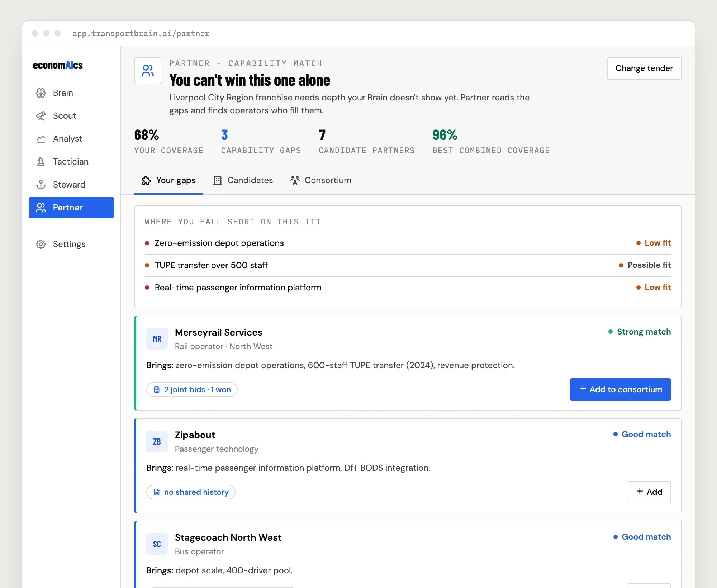Click the 3 Capability Gaps stat

[261, 141]
